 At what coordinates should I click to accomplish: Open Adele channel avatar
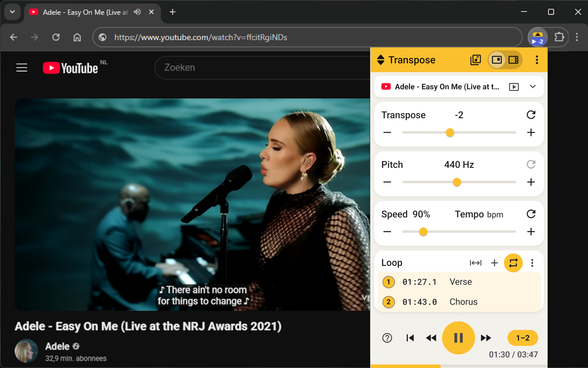26,351
